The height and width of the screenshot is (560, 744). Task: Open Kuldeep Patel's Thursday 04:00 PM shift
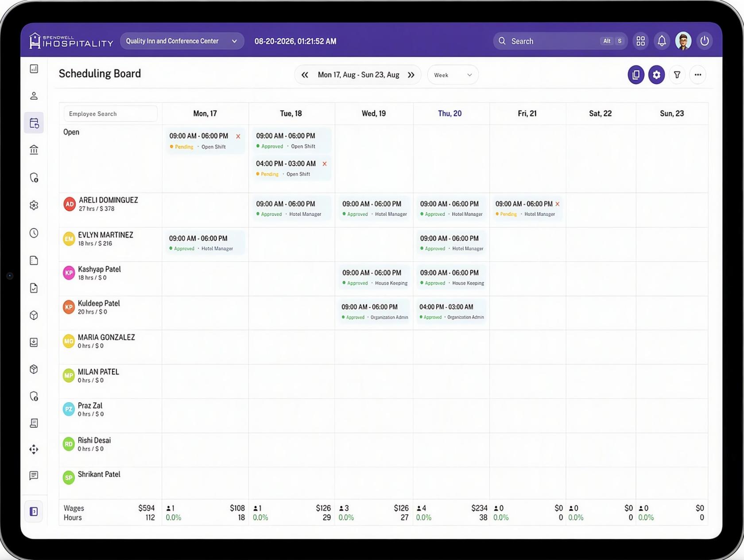click(451, 311)
